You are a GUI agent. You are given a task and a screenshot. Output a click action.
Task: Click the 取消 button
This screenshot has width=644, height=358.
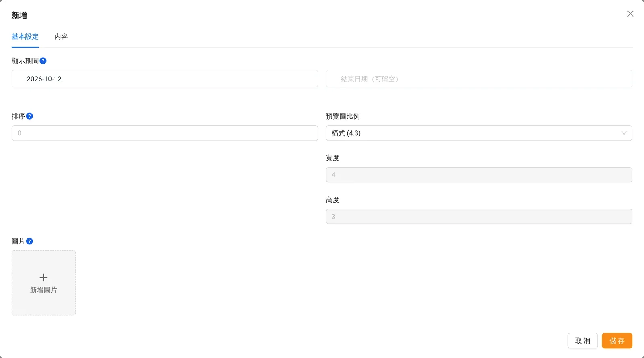click(x=582, y=341)
